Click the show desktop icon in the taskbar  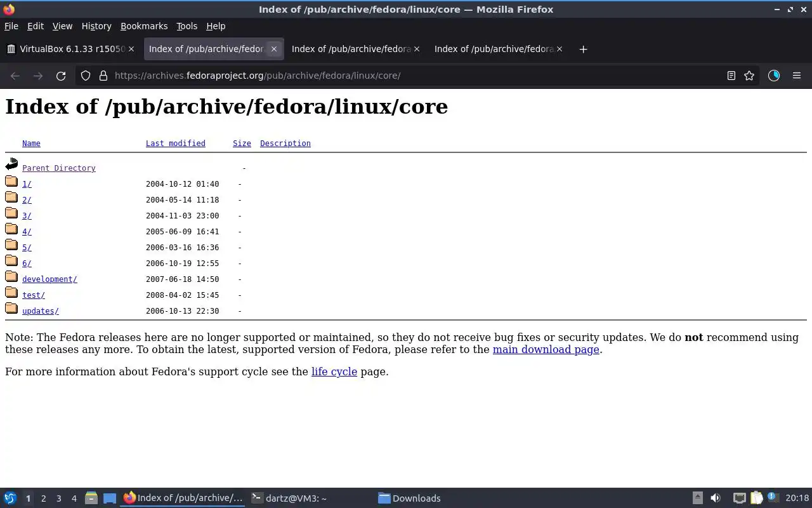tap(110, 498)
